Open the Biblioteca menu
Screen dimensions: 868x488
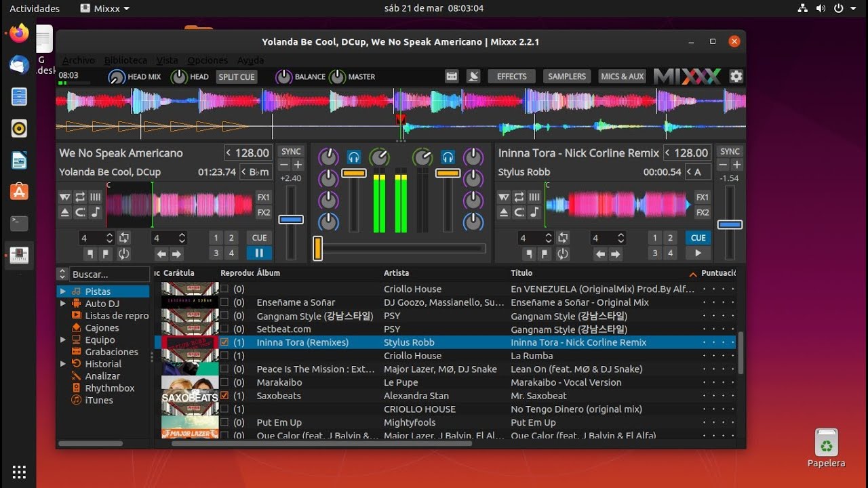[125, 60]
